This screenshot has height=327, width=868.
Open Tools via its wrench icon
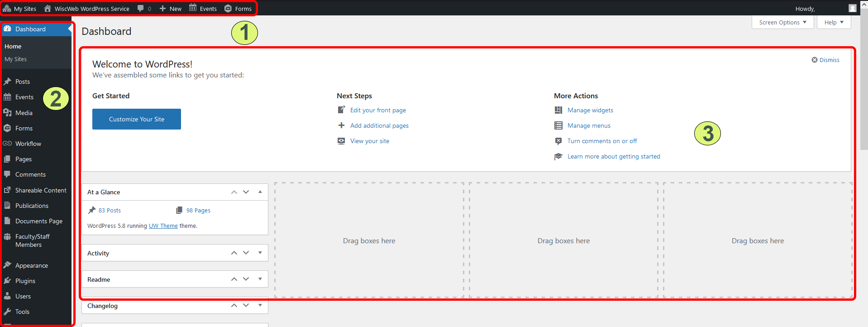(7, 312)
